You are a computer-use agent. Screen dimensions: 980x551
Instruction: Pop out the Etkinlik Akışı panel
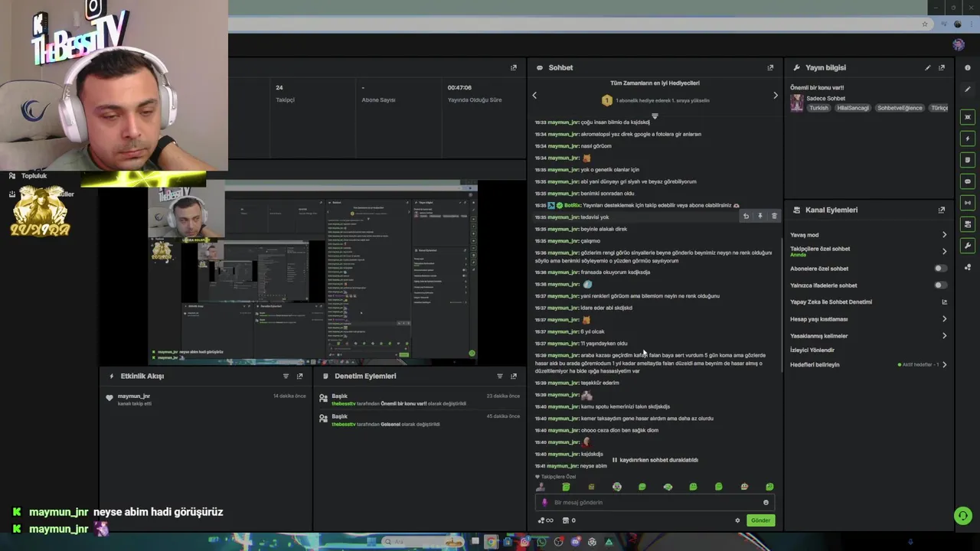[x=299, y=376]
